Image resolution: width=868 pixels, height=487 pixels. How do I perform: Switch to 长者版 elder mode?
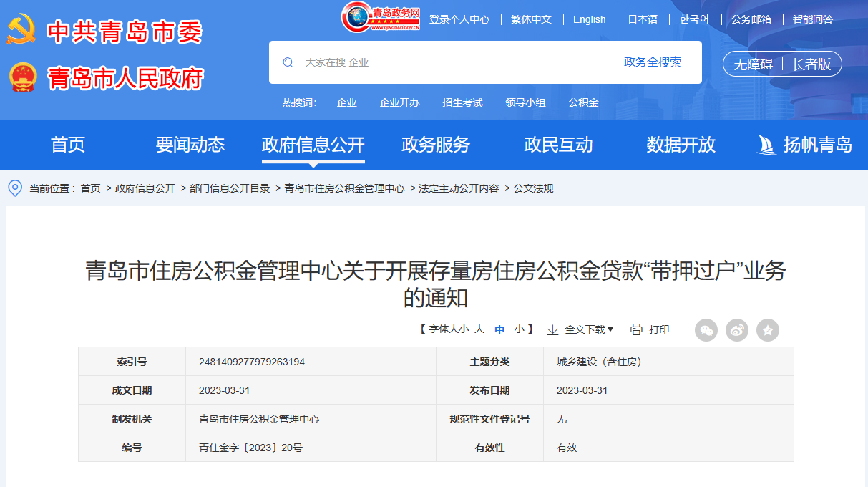(x=811, y=64)
